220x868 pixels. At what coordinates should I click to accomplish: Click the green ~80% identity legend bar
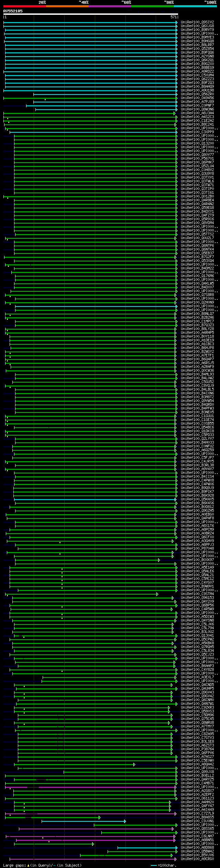(x=152, y=6)
